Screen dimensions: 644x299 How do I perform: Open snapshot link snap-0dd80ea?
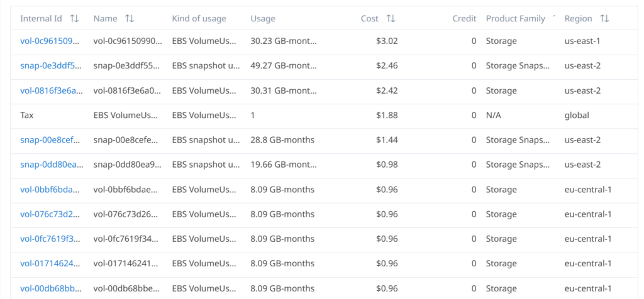coord(52,165)
